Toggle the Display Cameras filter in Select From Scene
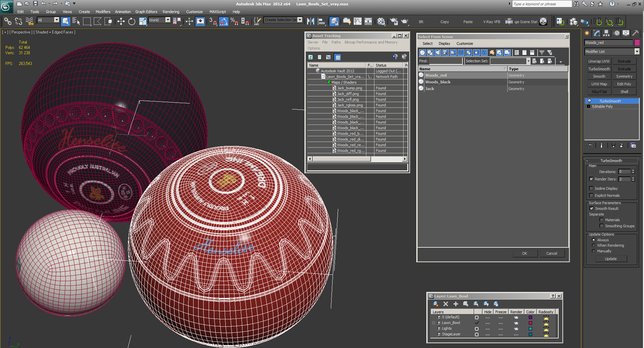 (x=445, y=53)
